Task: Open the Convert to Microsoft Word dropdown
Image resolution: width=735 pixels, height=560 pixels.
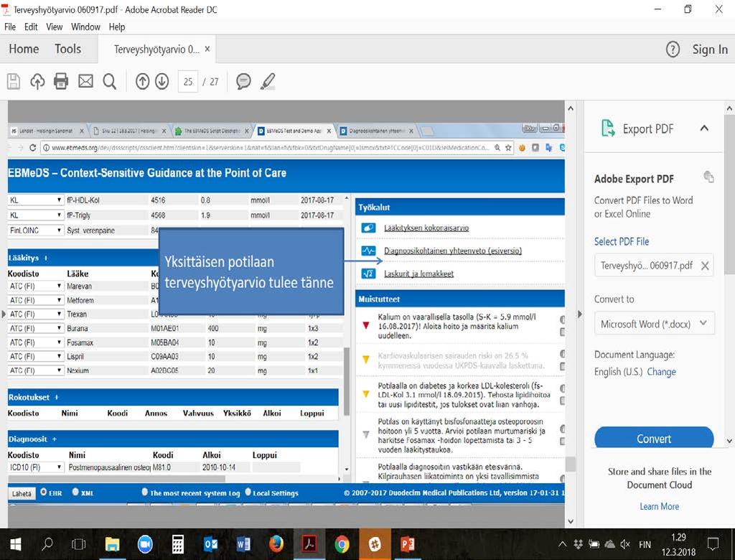Action: [x=655, y=324]
